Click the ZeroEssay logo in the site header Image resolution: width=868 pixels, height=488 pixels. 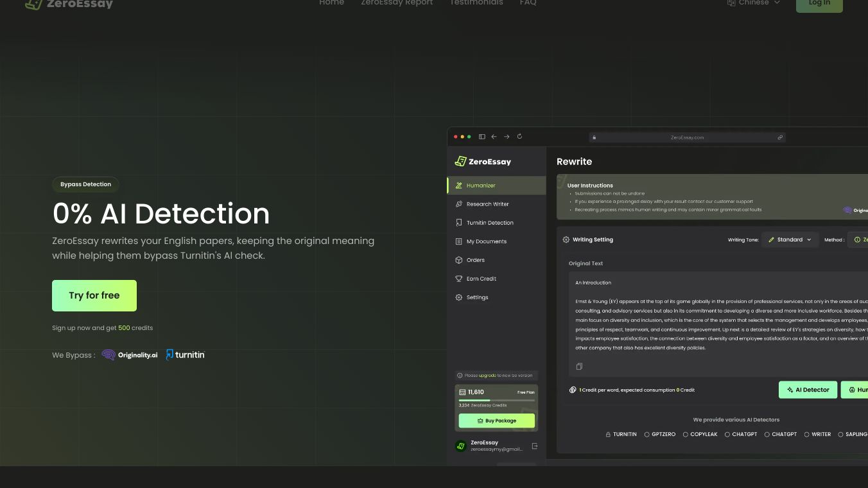(69, 4)
